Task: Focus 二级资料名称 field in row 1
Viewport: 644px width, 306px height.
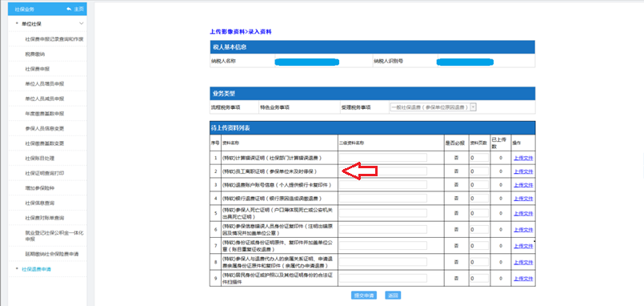Action: pyautogui.click(x=382, y=158)
